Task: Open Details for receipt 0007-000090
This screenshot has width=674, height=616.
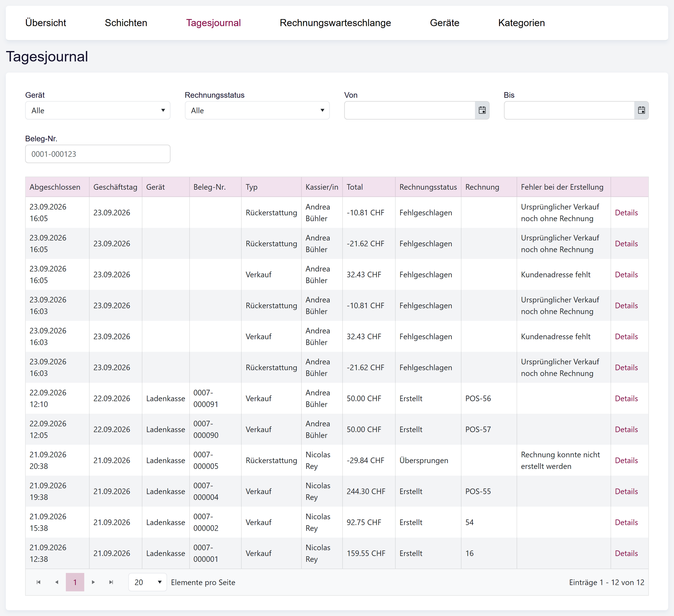Action: [x=626, y=430]
